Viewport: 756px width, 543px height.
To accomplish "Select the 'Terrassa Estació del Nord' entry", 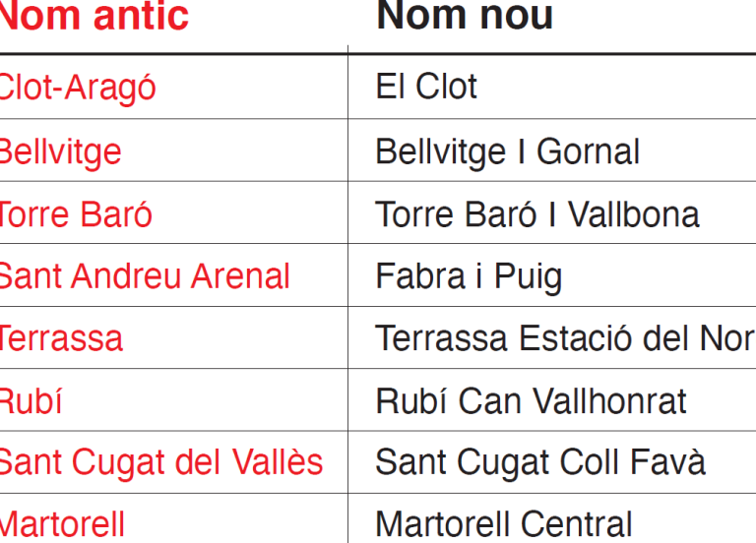I will pos(565,338).
